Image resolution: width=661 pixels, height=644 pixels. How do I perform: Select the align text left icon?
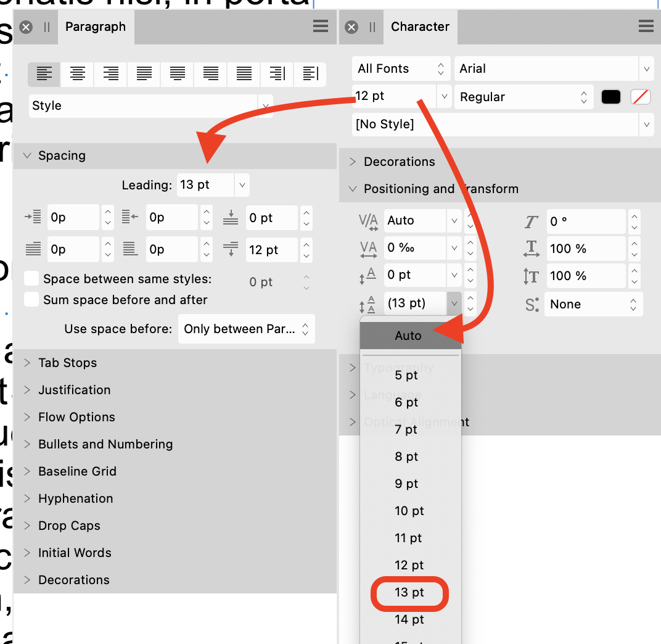43,74
